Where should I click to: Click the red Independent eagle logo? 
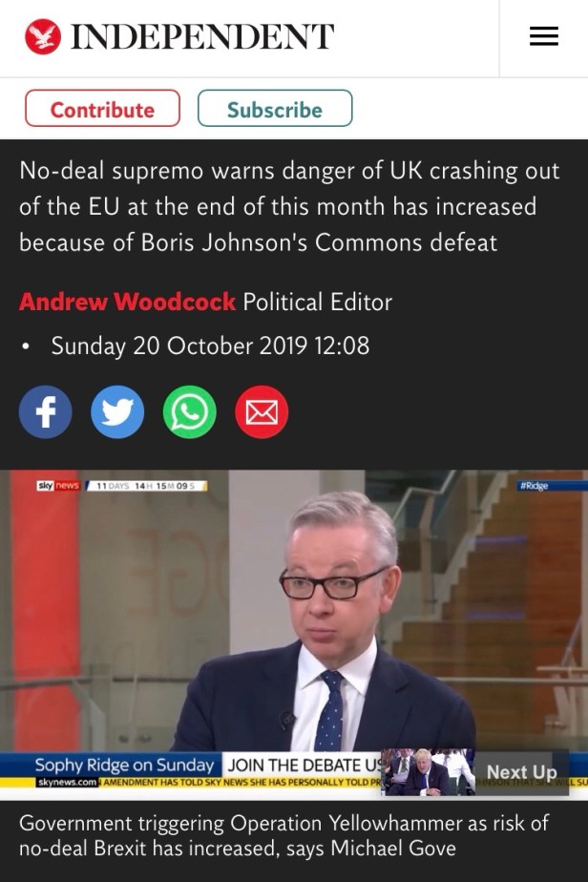pos(43,36)
